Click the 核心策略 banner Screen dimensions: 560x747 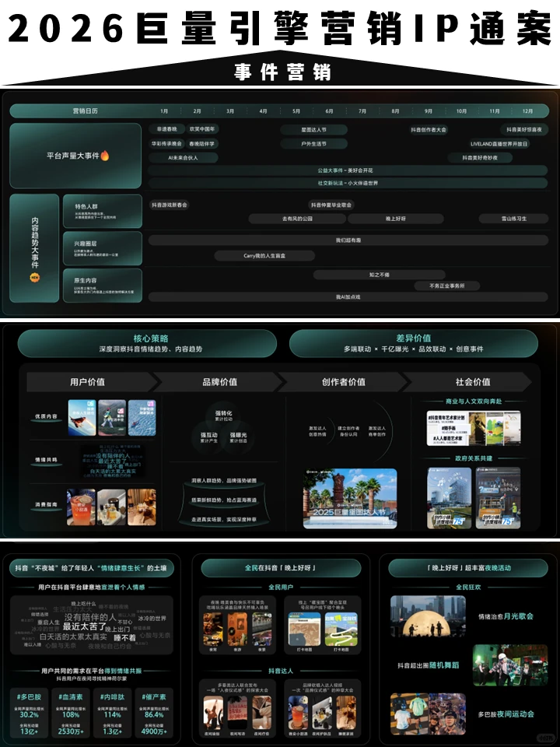pos(147,343)
